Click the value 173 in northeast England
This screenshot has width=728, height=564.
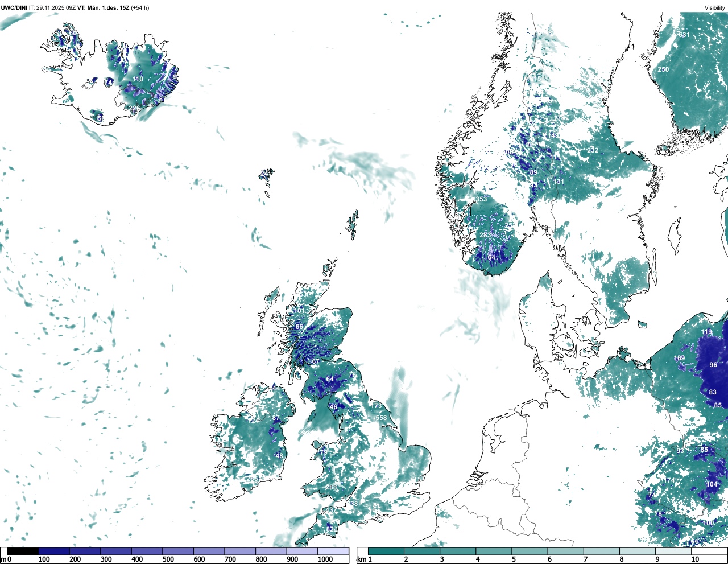[377, 406]
